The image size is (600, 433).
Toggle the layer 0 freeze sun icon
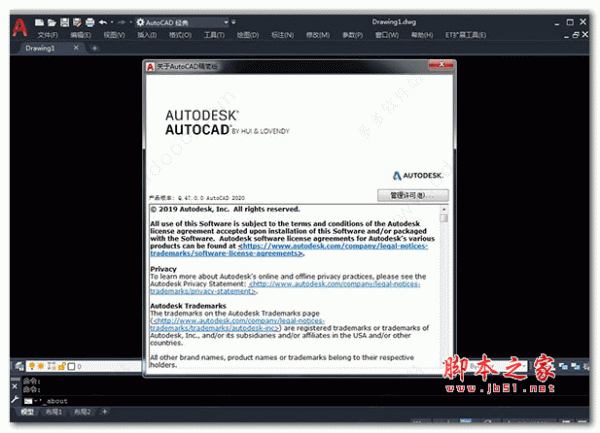41,366
